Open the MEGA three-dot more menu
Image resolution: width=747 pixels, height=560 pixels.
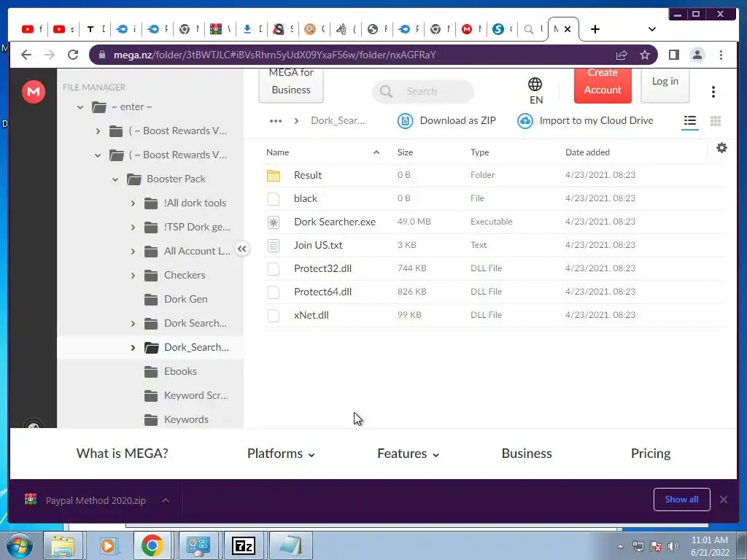coord(713,92)
